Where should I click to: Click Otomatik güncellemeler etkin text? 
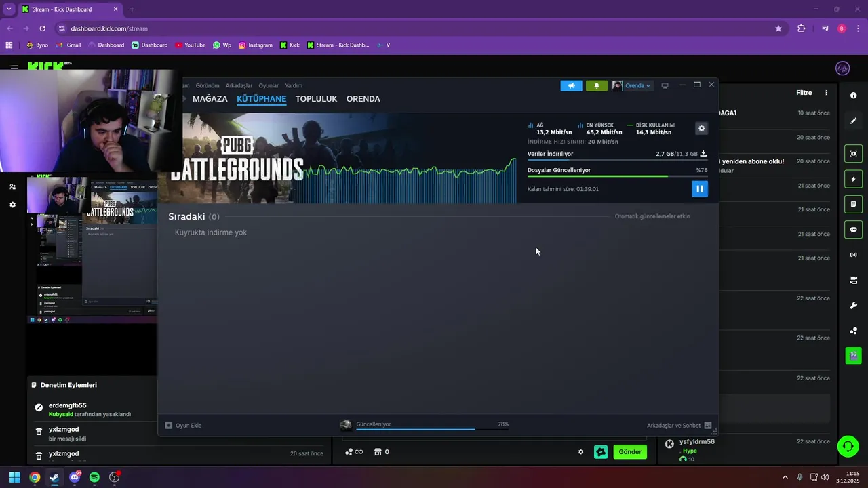point(652,216)
